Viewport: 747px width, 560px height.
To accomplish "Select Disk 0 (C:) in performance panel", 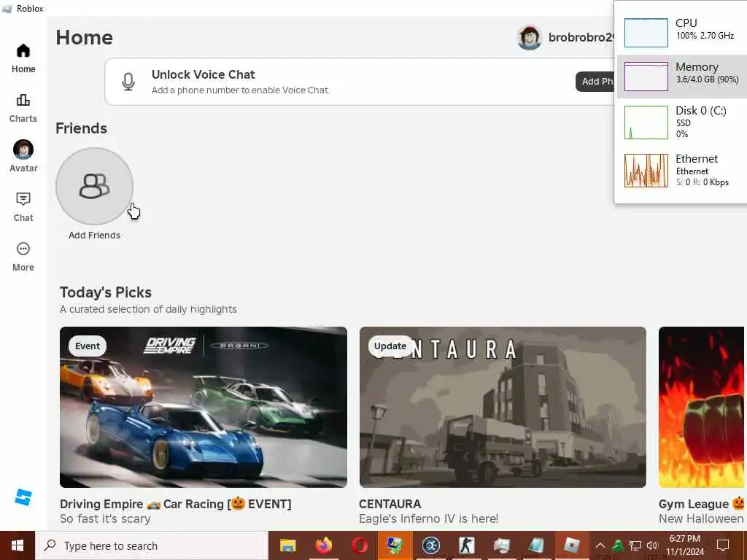I will (x=682, y=122).
